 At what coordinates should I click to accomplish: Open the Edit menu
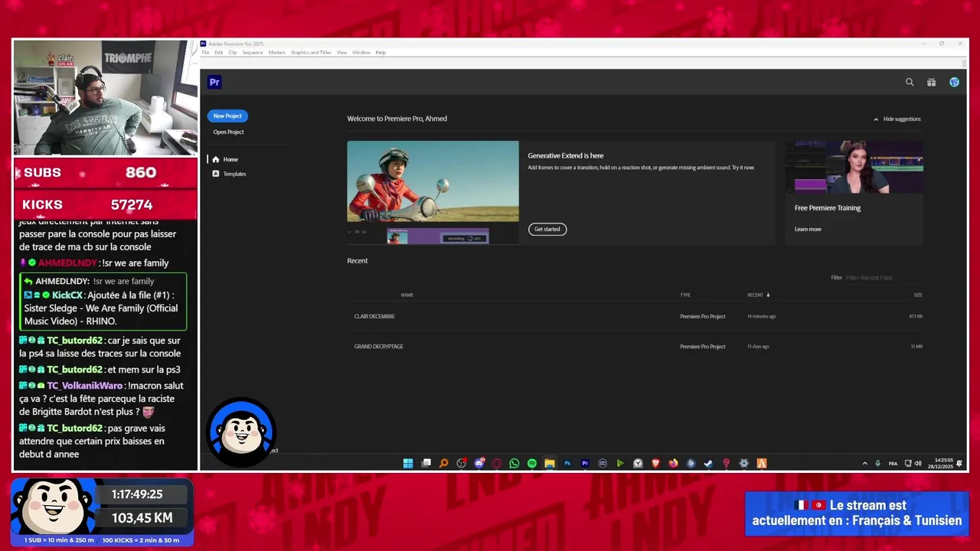click(x=218, y=52)
